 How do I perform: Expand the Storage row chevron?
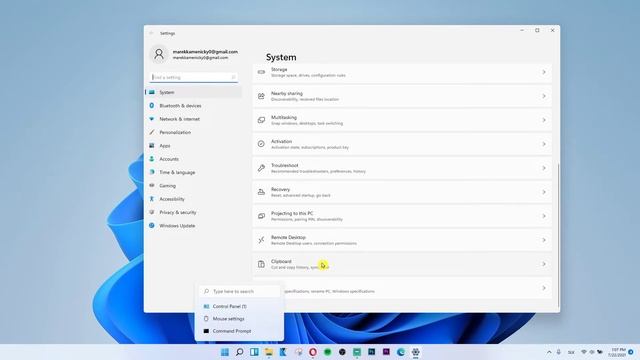544,72
